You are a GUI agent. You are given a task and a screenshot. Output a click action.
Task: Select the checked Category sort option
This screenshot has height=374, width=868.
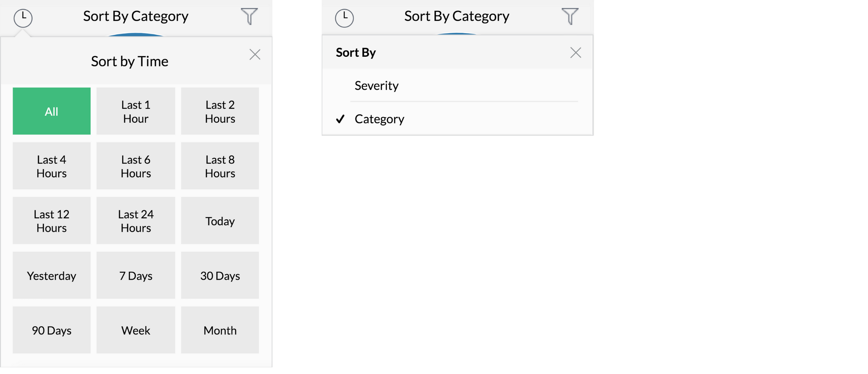point(379,119)
